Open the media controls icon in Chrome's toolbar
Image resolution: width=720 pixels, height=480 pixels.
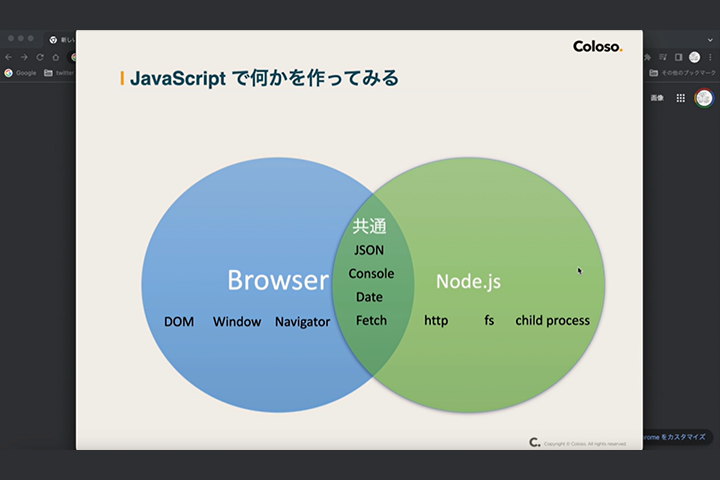click(x=663, y=57)
